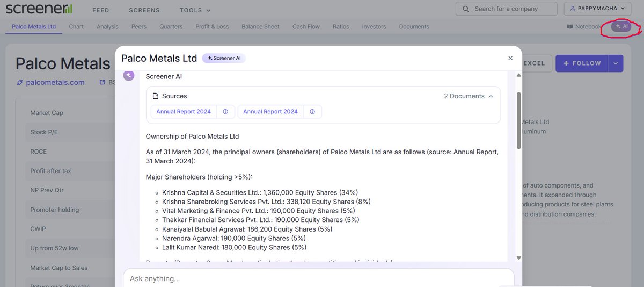Click info icon of second Annual Report 2024
The width and height of the screenshot is (644, 287).
(312, 112)
